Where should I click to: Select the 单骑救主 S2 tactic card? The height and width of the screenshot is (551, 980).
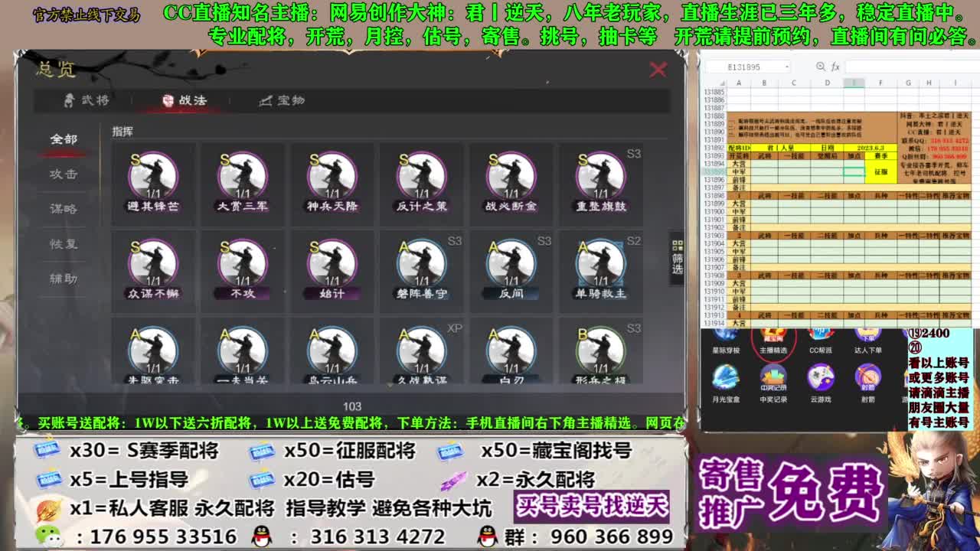point(600,270)
